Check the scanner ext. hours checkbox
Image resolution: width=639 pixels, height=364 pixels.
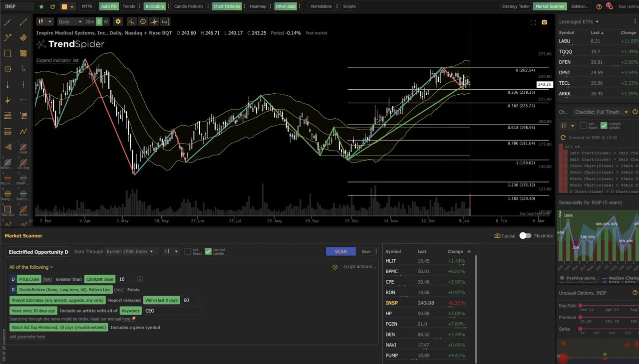[188, 251]
